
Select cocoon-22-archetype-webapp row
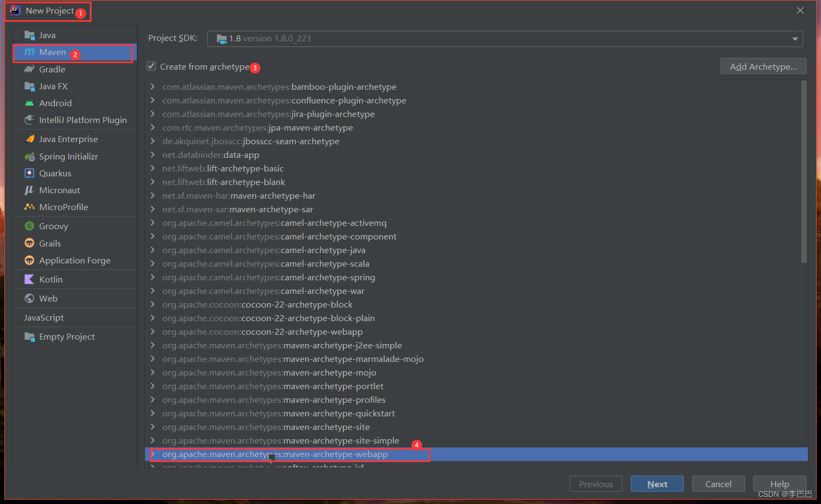coord(476,331)
